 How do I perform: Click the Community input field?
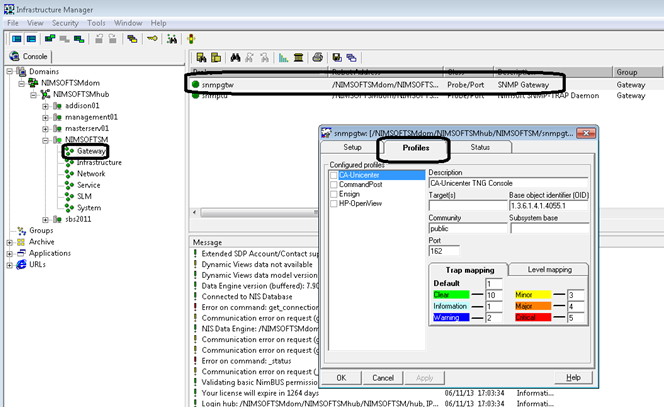point(466,228)
